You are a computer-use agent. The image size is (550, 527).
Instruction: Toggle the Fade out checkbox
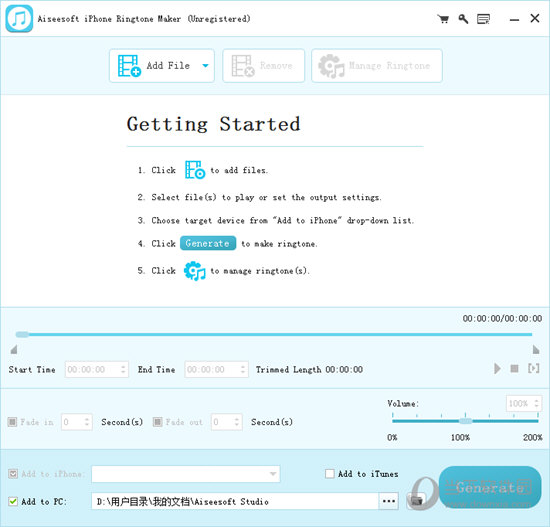click(x=157, y=421)
